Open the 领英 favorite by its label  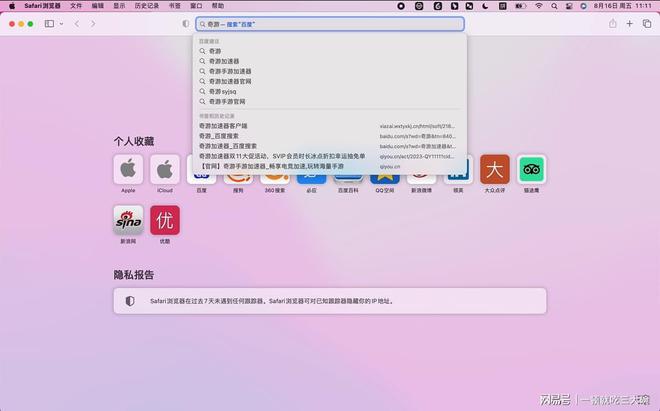(458, 190)
